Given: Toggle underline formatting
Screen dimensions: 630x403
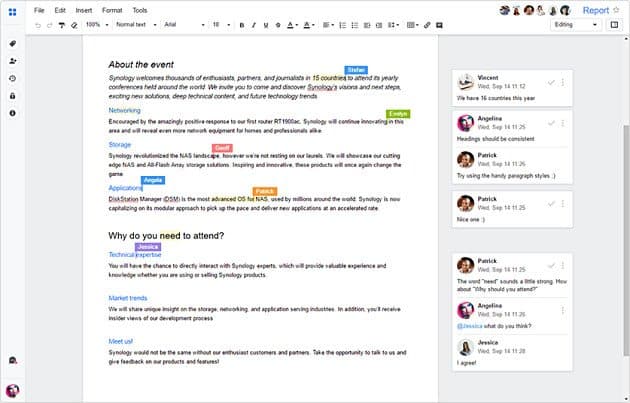Looking at the screenshot, I should tap(266, 25).
